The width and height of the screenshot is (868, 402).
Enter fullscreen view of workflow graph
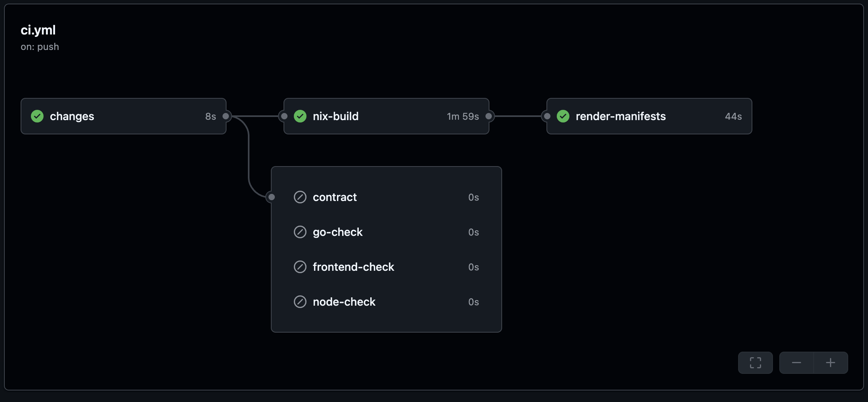(755, 362)
